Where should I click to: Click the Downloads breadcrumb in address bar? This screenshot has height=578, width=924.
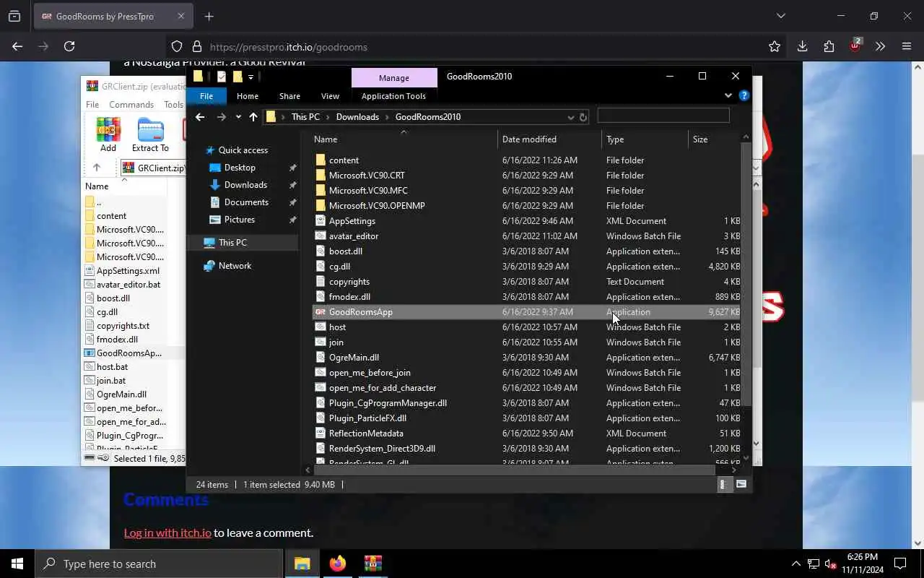pos(357,117)
